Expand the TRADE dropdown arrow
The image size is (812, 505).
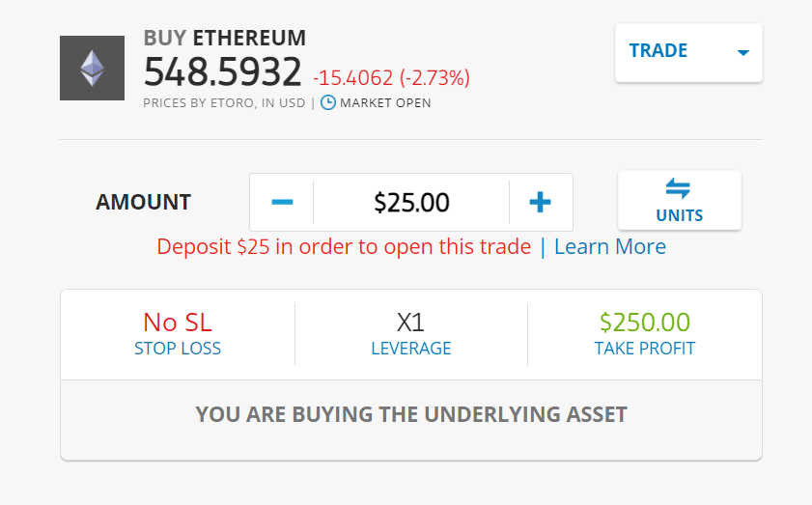click(x=743, y=52)
